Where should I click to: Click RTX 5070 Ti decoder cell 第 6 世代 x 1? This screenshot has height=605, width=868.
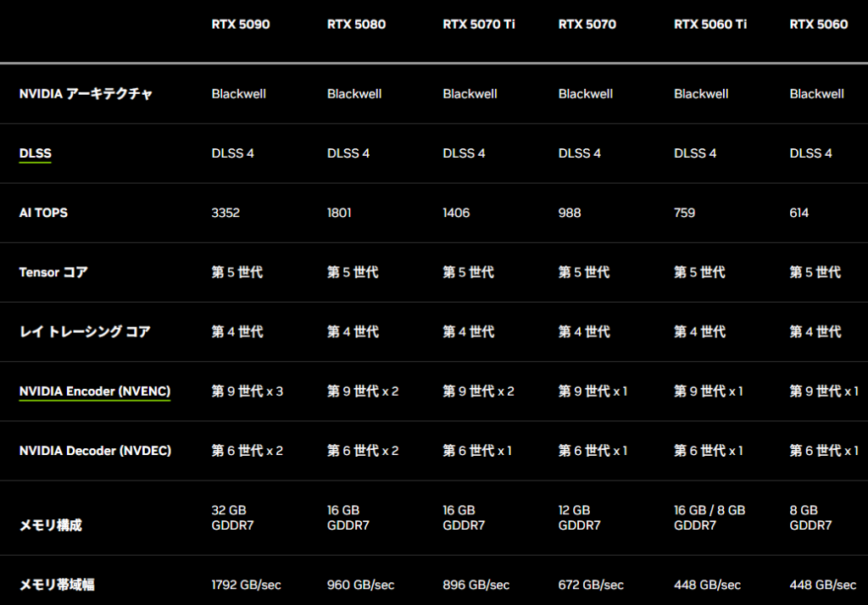478,451
